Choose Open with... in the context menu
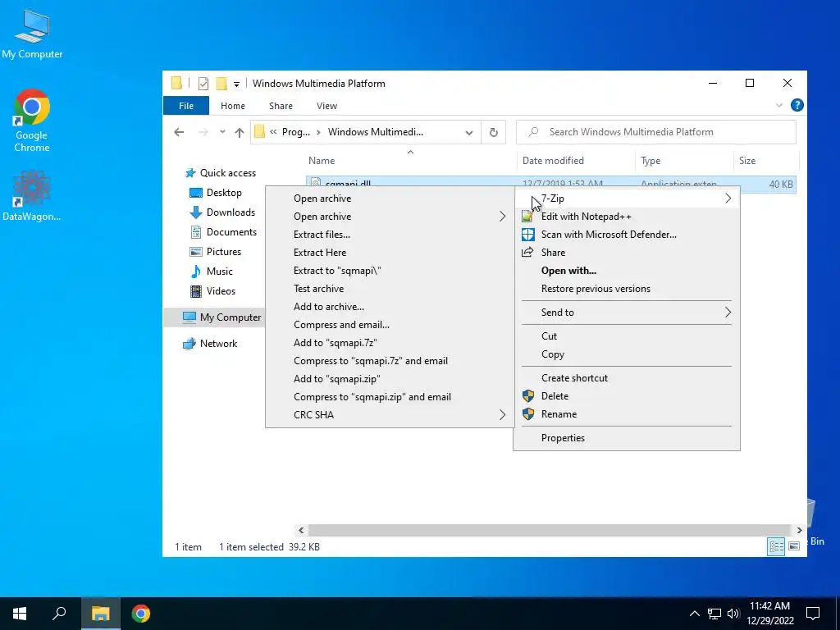 coord(626,271)
